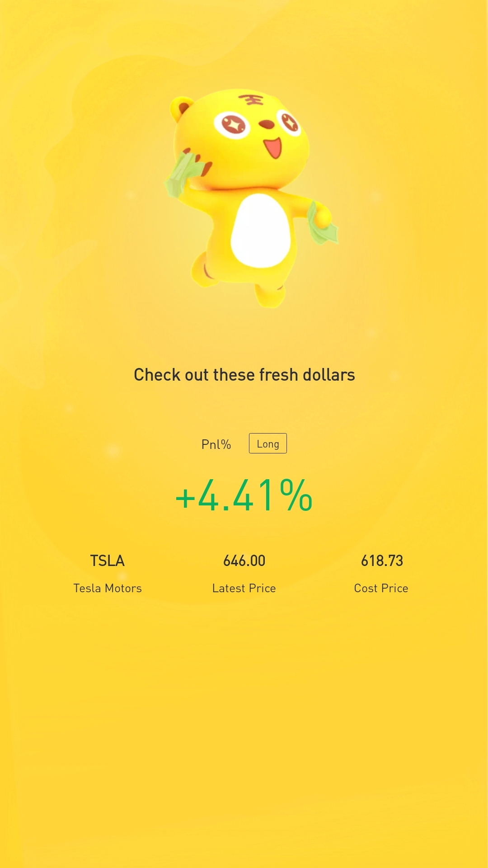
Task: Tap the 618.73 cost price value
Action: coord(382,561)
